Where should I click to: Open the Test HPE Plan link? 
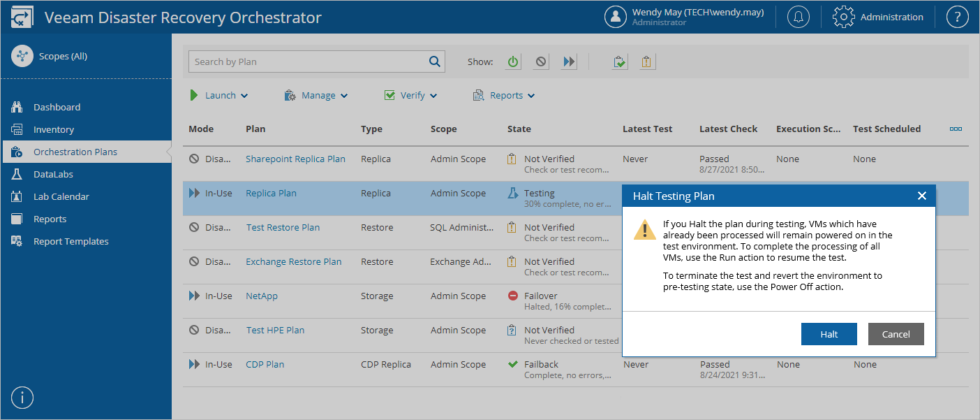click(275, 330)
